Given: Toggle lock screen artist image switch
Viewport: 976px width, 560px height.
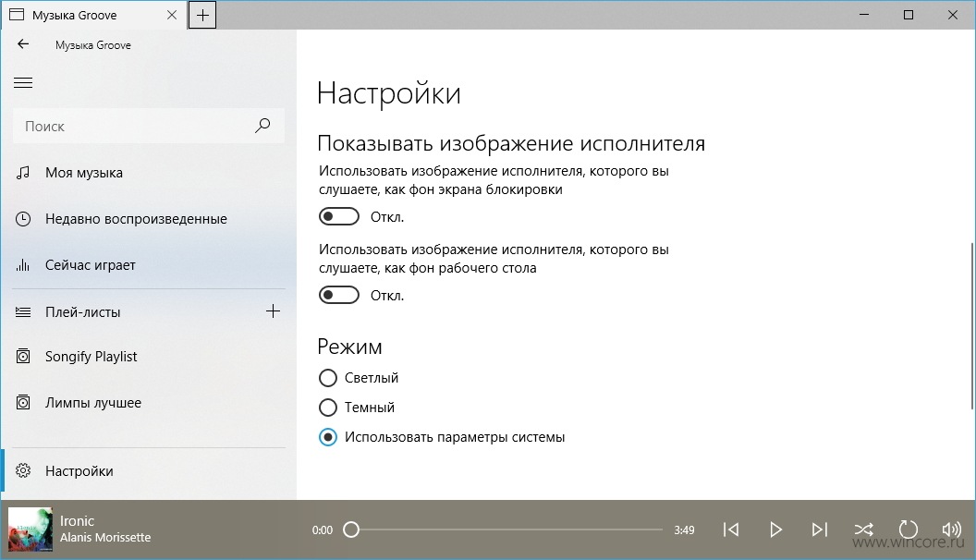Looking at the screenshot, I should click(339, 216).
